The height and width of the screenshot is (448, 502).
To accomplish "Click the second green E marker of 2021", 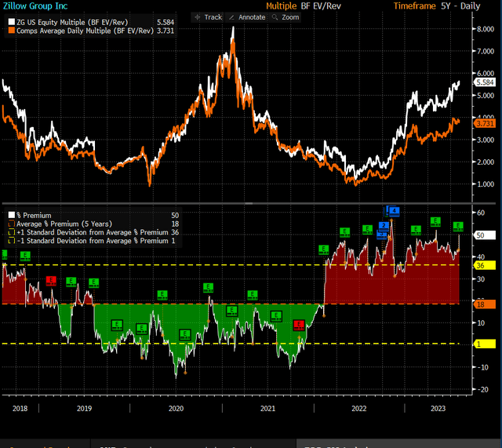I will click(x=253, y=295).
